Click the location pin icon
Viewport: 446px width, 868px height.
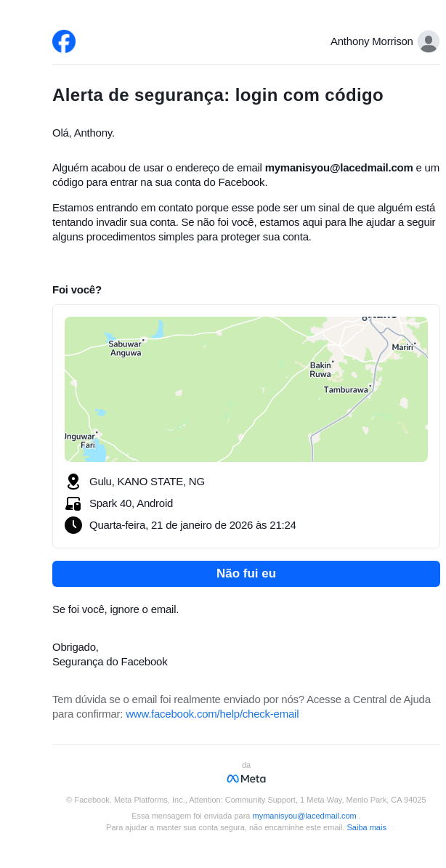click(73, 482)
